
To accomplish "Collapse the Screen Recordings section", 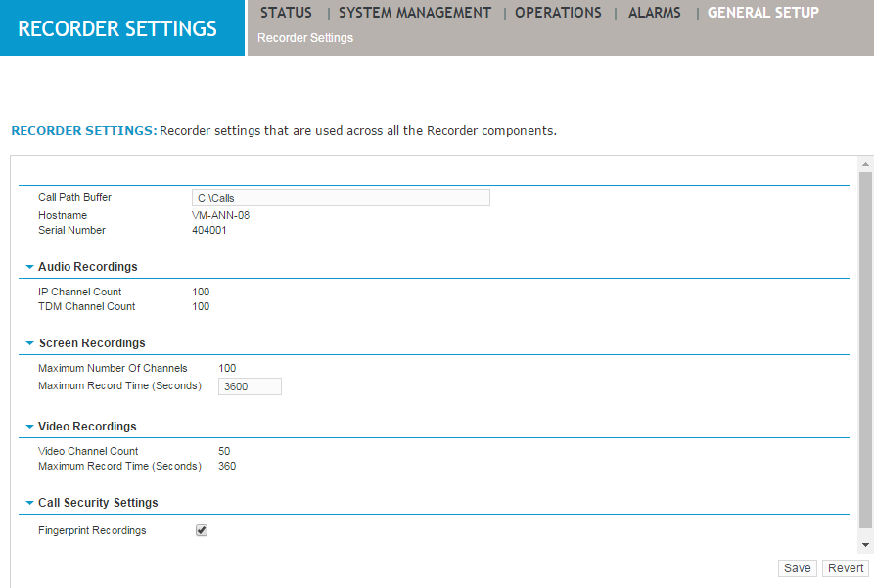I will pyautogui.click(x=29, y=342).
